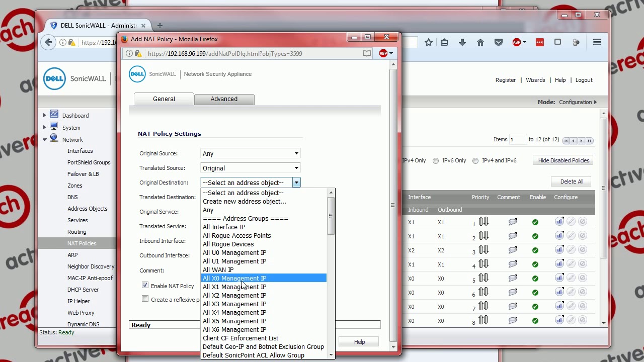Open comment bubble for policy 5
The height and width of the screenshot is (362, 644).
(x=513, y=279)
